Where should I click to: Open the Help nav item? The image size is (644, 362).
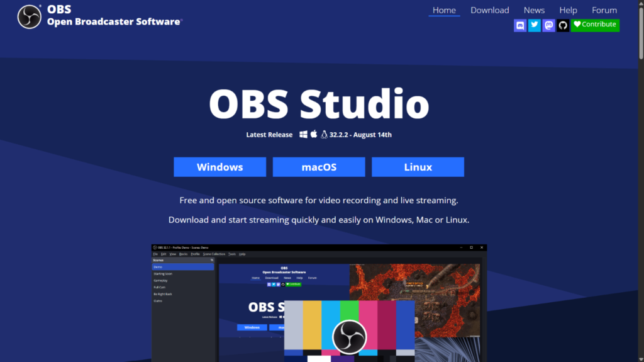pyautogui.click(x=568, y=10)
